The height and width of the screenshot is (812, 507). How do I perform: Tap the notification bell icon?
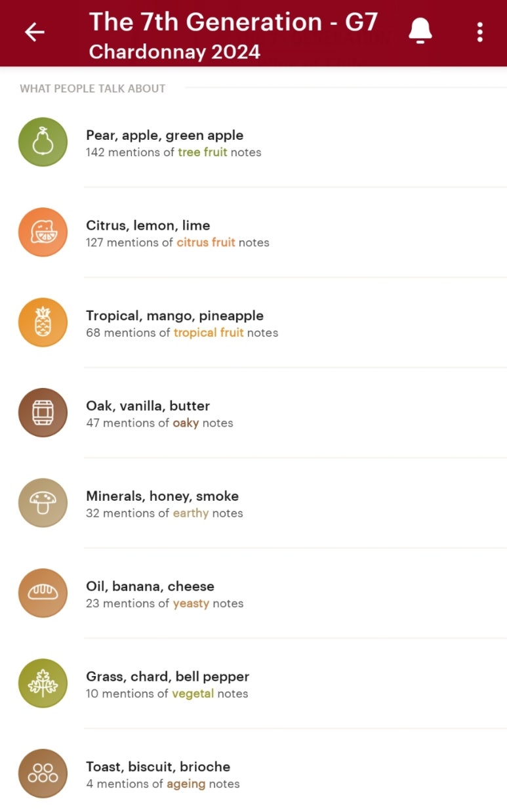(x=420, y=31)
